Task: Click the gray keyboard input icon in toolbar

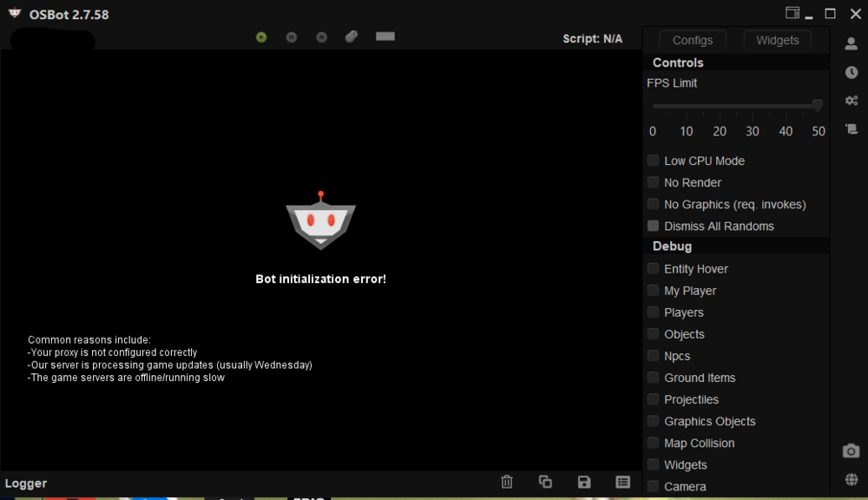Action: click(x=385, y=36)
